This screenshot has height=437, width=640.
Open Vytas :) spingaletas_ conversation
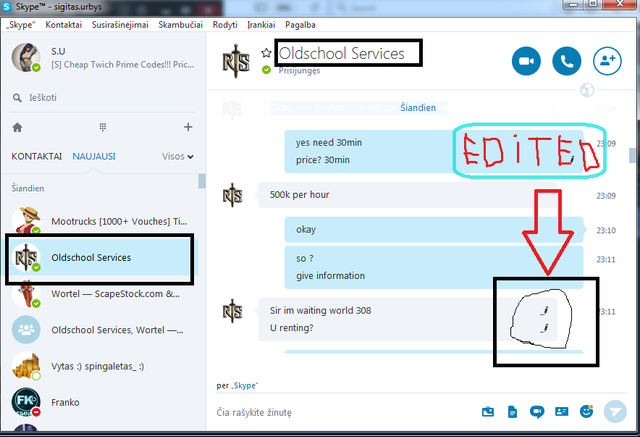point(100,366)
